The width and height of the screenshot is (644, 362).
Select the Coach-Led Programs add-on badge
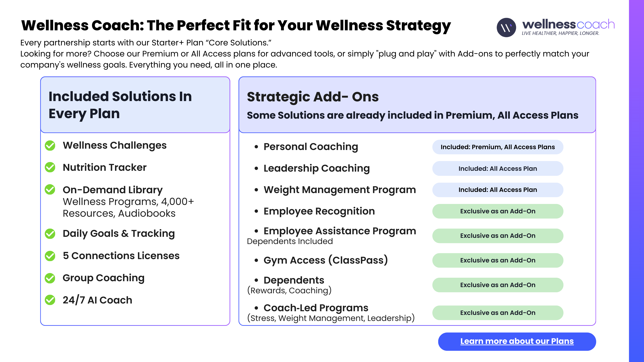(x=497, y=313)
